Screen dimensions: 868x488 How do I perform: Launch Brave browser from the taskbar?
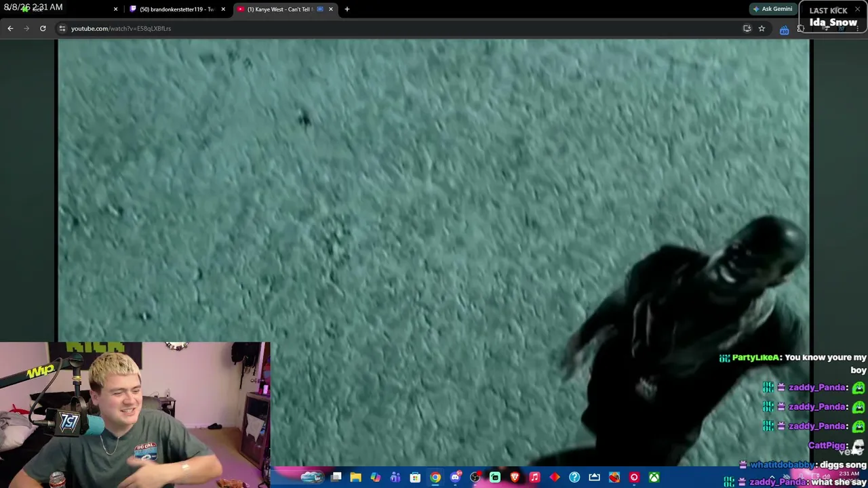click(x=515, y=478)
